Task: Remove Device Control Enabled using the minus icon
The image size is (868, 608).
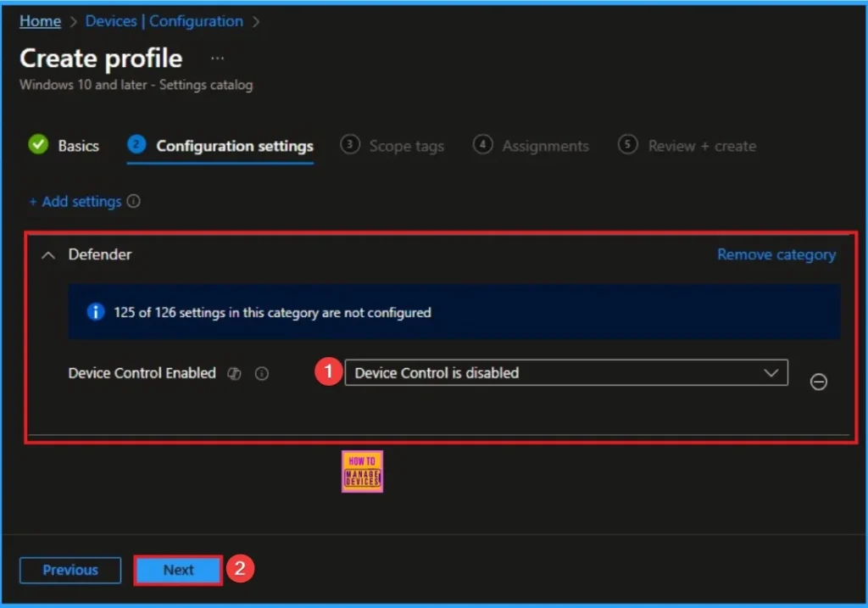Action: point(818,382)
